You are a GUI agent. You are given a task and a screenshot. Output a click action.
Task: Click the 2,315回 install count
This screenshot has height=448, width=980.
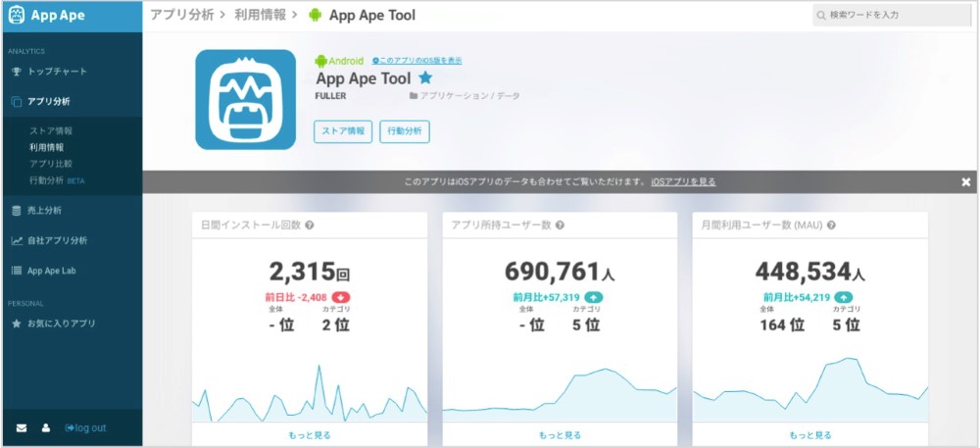[x=310, y=272]
